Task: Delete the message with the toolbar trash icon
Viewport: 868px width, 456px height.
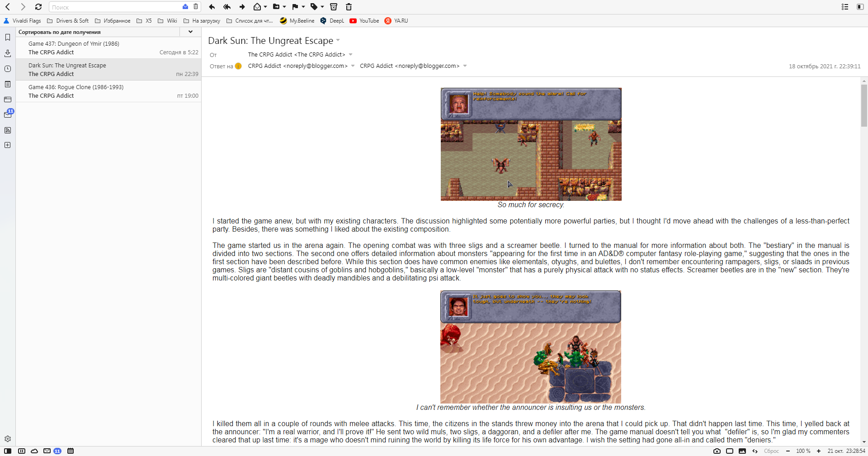Action: pyautogui.click(x=349, y=7)
